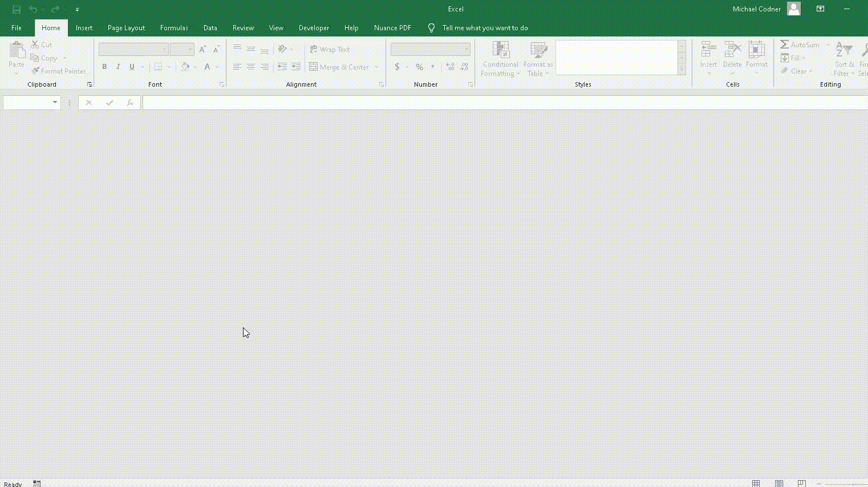Go to the Review tab
Screen dimensions: 868x487
(243, 28)
